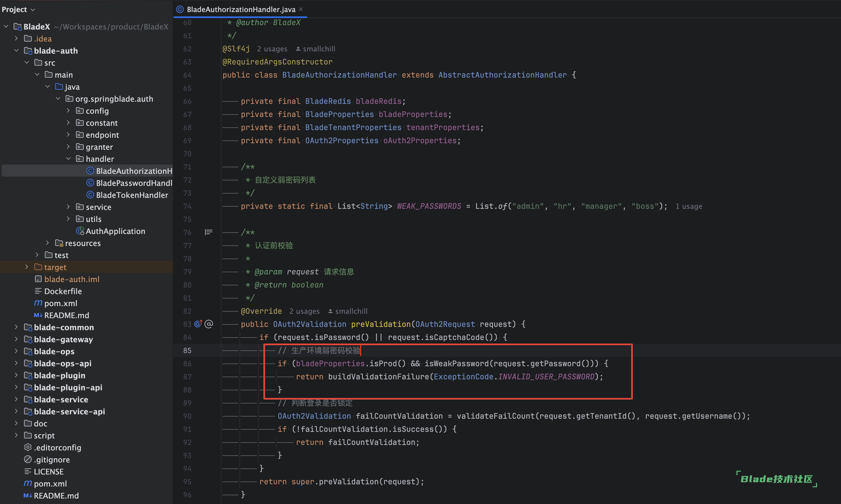
Task: Click the override gutter icon at line 83
Action: pos(198,324)
